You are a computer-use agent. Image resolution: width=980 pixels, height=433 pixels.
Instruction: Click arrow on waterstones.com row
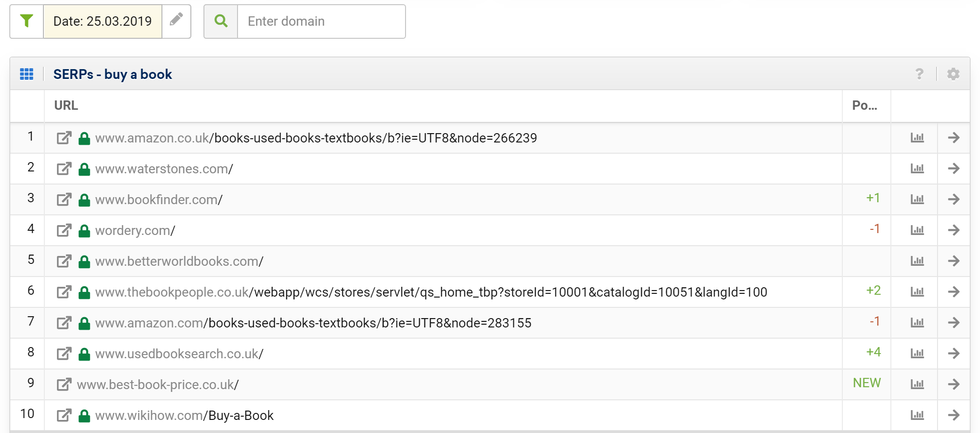[953, 169]
